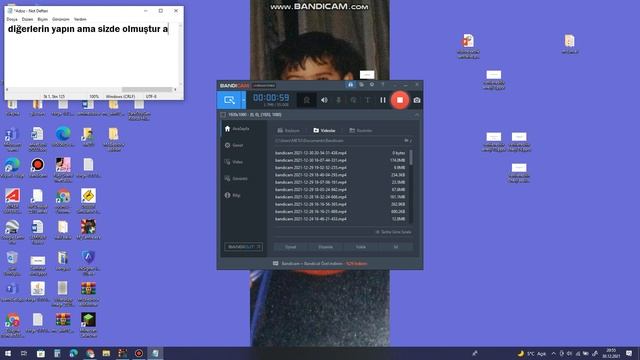The width and height of the screenshot is (640, 360).
Task: Open the recording mode dropdown arrow
Action: coord(244,100)
